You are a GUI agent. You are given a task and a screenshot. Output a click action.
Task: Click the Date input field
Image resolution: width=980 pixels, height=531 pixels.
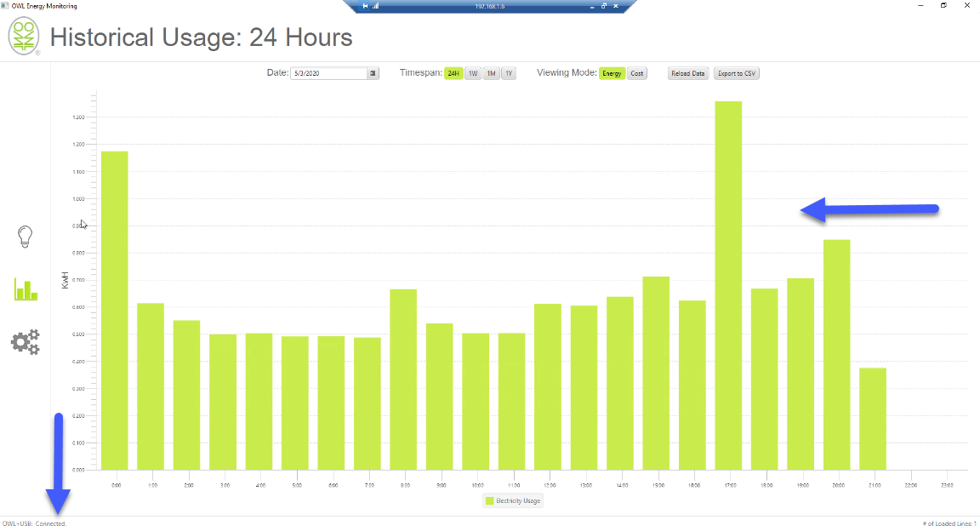[x=328, y=73]
